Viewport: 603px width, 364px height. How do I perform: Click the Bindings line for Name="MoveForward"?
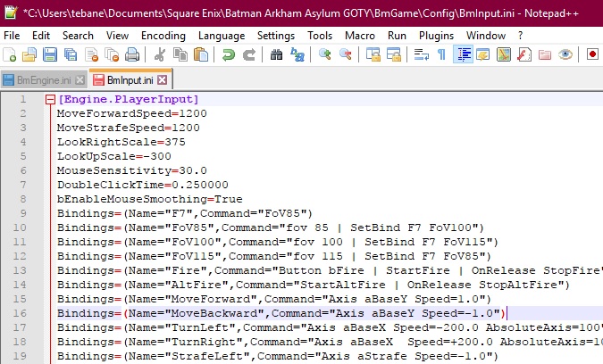pos(274,299)
